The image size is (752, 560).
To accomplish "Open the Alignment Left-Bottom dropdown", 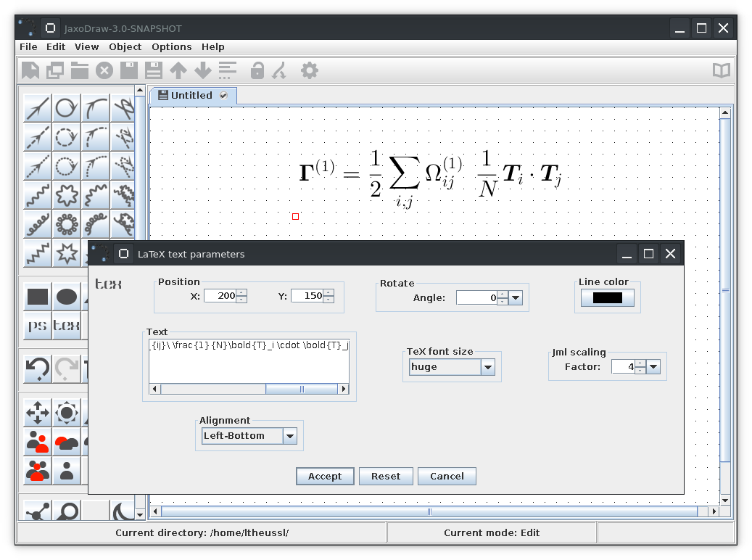I will point(249,436).
